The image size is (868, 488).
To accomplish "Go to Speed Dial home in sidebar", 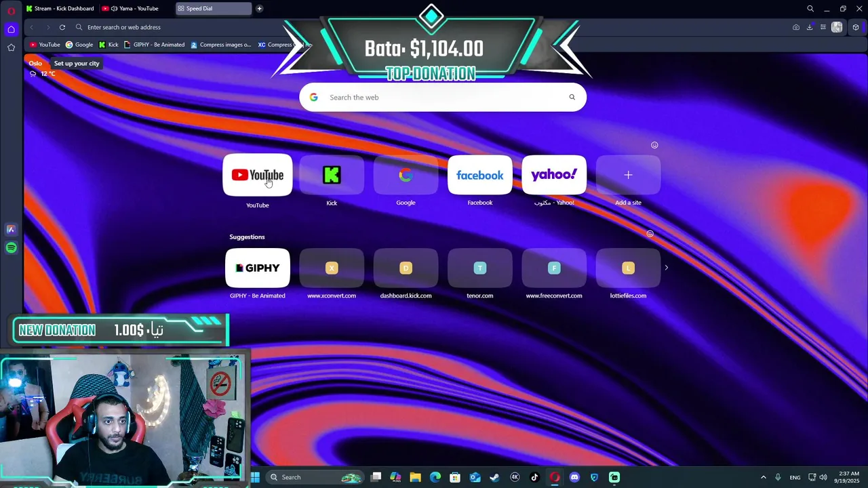I will [11, 29].
